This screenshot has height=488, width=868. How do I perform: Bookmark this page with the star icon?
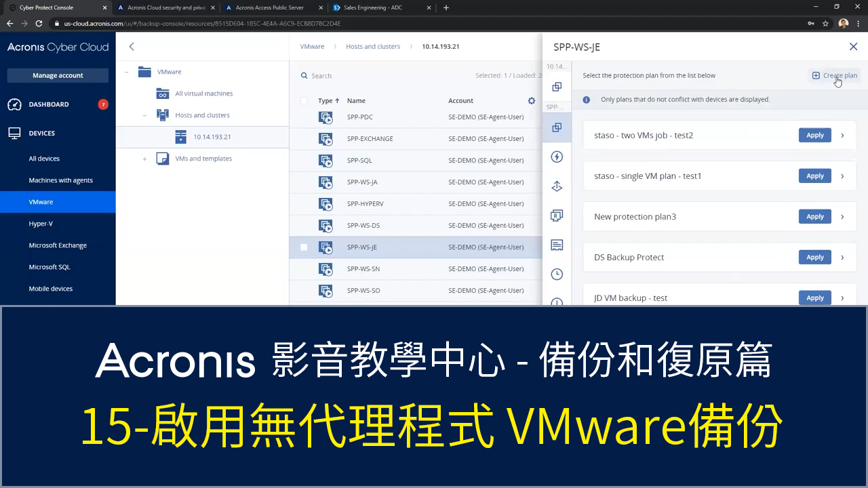click(x=825, y=23)
